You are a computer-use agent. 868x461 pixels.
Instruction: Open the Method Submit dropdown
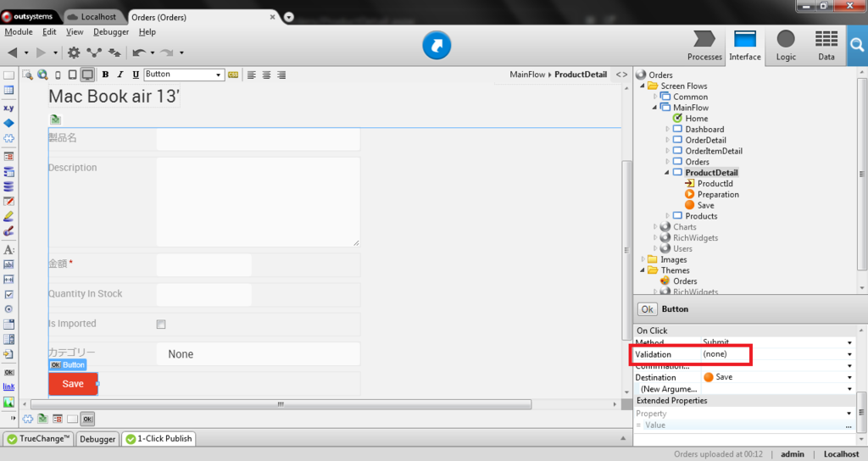point(849,342)
